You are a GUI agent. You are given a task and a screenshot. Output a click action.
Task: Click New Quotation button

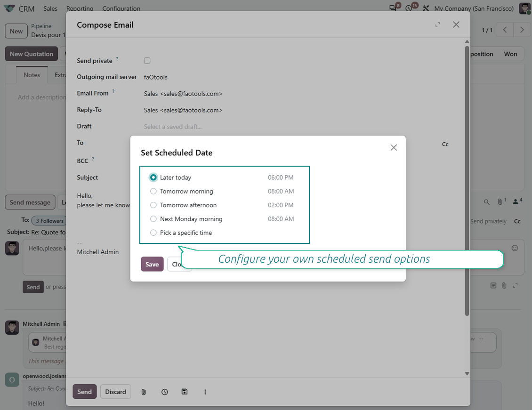[x=31, y=54]
